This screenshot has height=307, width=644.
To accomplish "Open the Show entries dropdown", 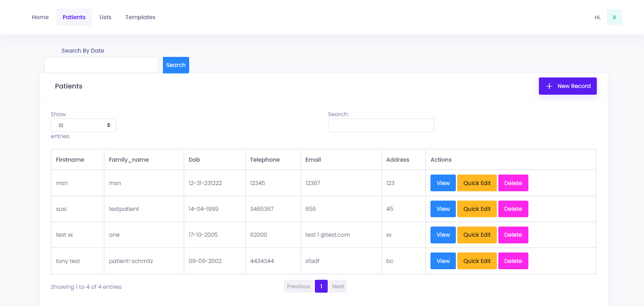I will [84, 125].
